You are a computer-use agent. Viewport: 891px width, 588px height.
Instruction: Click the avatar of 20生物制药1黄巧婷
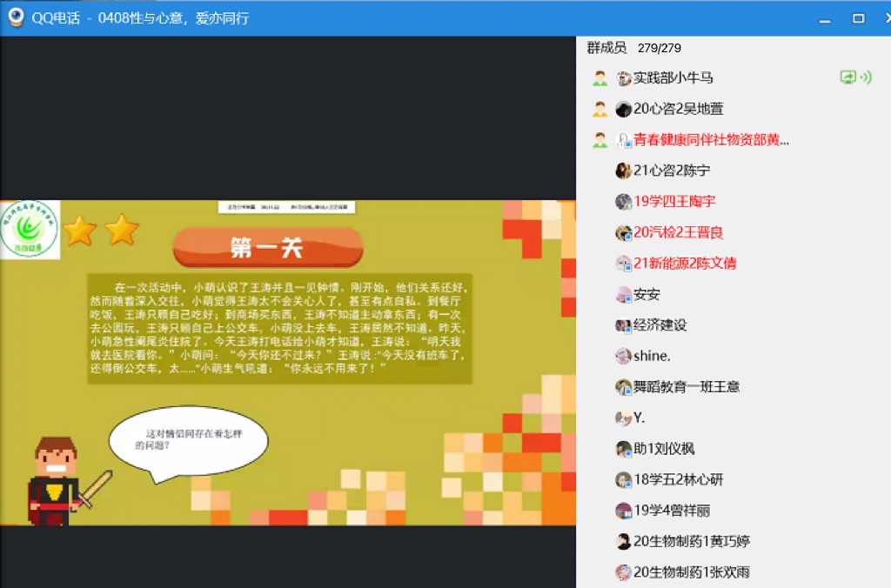(623, 542)
